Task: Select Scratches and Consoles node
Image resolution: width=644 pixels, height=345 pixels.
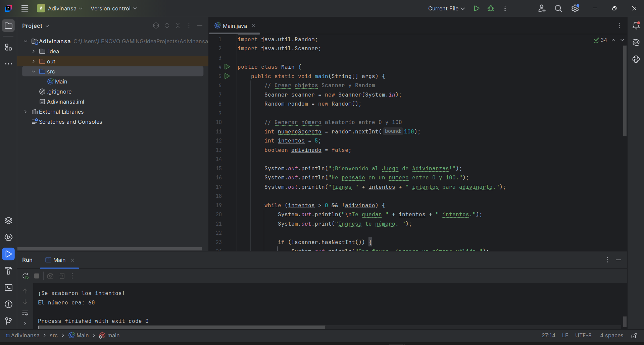Action: coord(67,122)
